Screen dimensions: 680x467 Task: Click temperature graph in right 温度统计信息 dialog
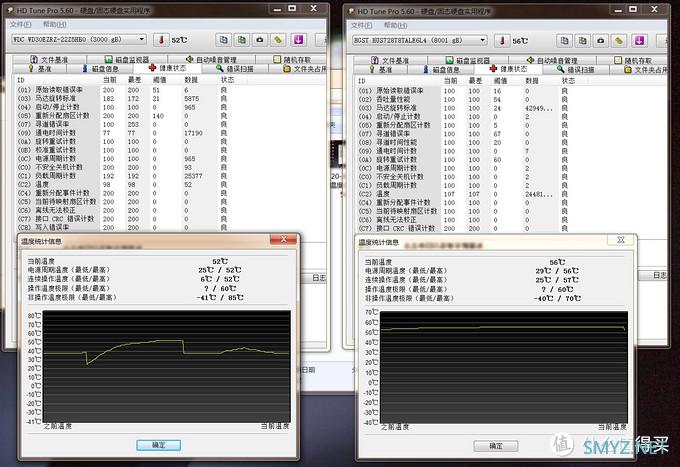[504, 367]
